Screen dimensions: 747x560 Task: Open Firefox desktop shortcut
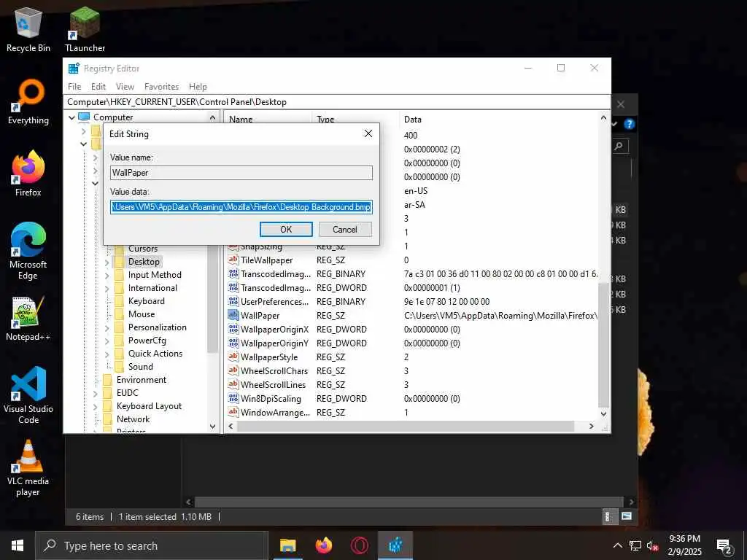point(28,174)
